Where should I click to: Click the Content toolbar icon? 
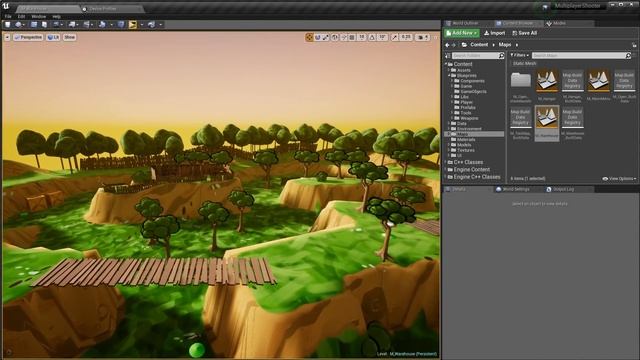[34, 24]
